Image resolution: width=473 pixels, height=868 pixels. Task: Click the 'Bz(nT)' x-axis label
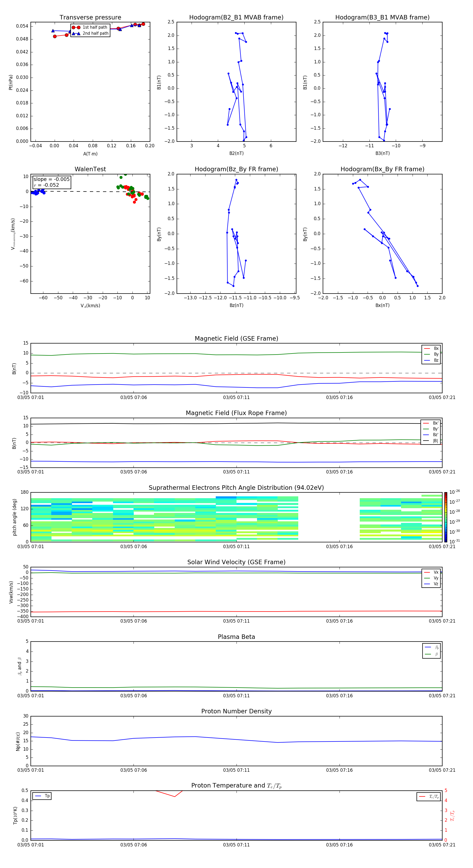pyautogui.click(x=236, y=305)
